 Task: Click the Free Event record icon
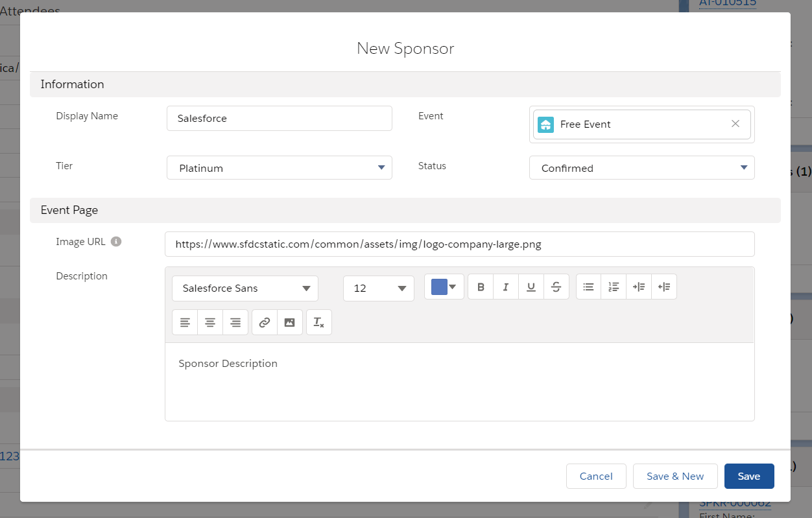[546, 124]
